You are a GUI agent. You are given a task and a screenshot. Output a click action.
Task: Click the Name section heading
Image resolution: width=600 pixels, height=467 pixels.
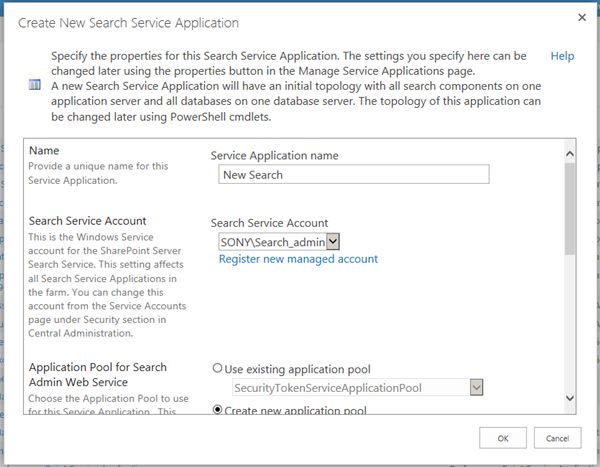tap(44, 151)
